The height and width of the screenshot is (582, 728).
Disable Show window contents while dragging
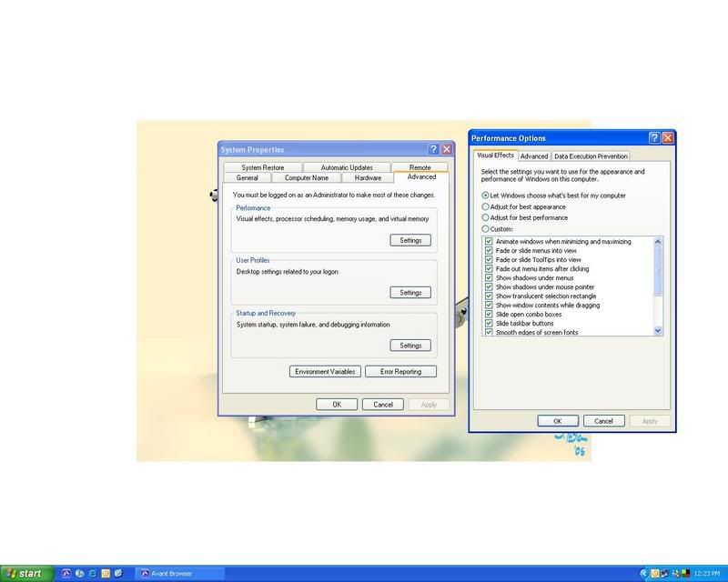tap(489, 305)
